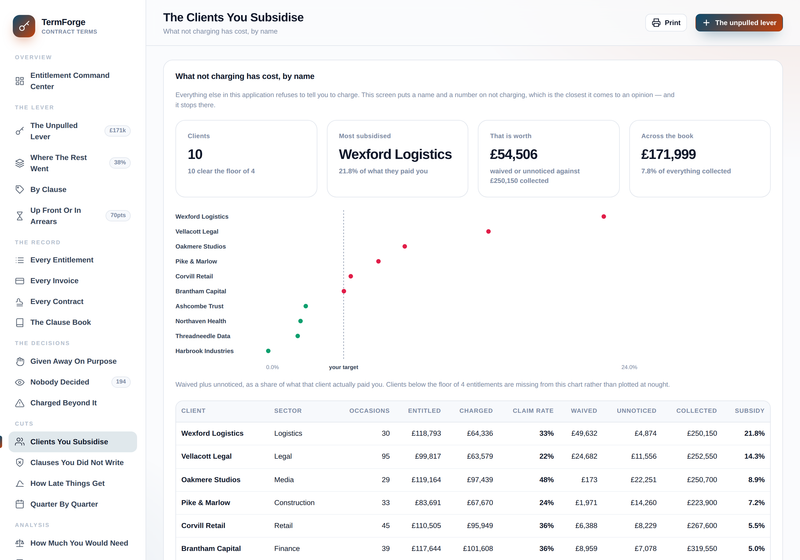Open Where The Rest Went

point(72,163)
